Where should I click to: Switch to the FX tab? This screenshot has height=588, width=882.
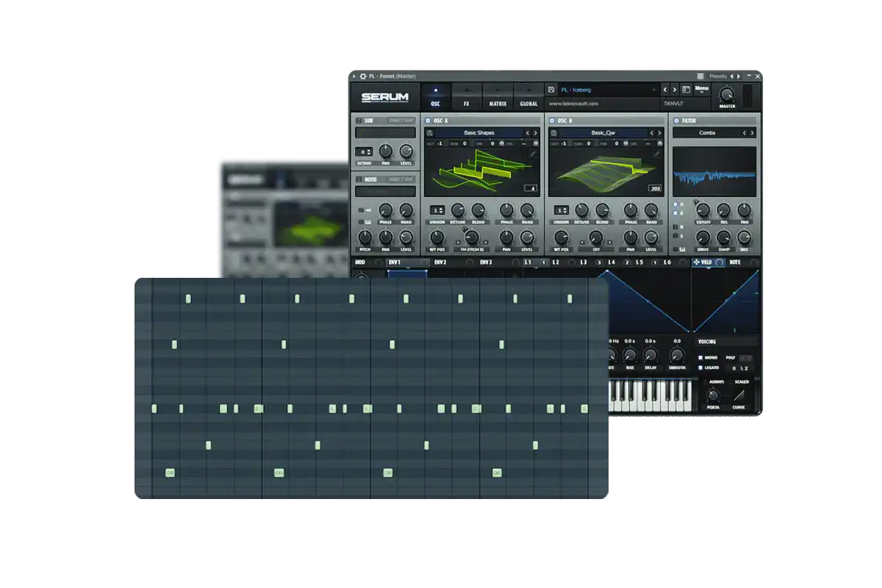pos(466,97)
